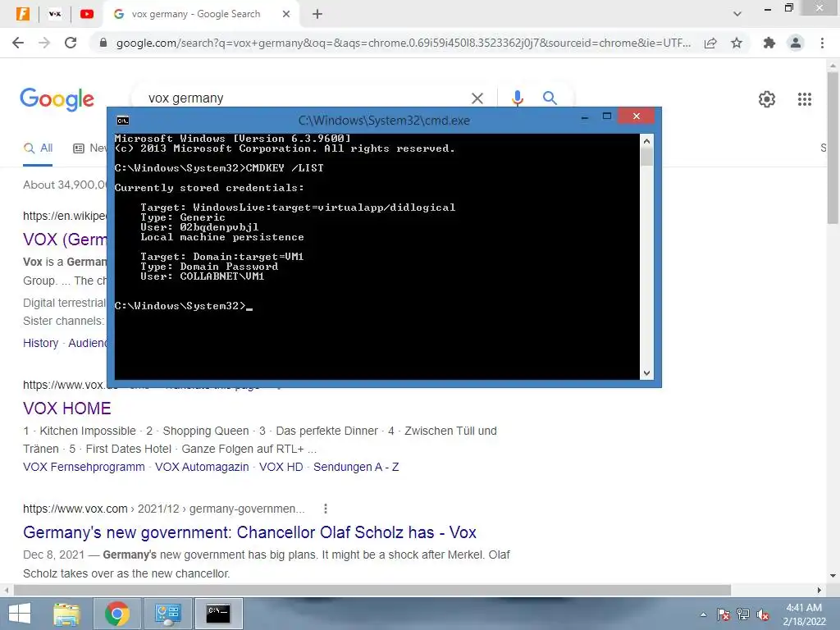The width and height of the screenshot is (840, 630).
Task: Click the cmd scrollbar down arrow
Action: 646,373
